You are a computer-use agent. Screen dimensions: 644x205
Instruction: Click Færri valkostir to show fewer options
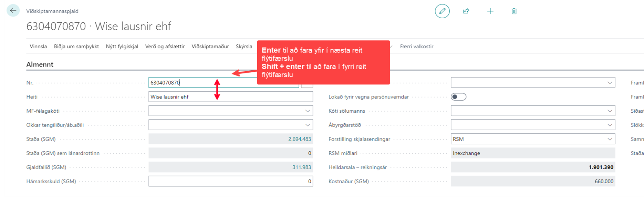click(x=416, y=47)
